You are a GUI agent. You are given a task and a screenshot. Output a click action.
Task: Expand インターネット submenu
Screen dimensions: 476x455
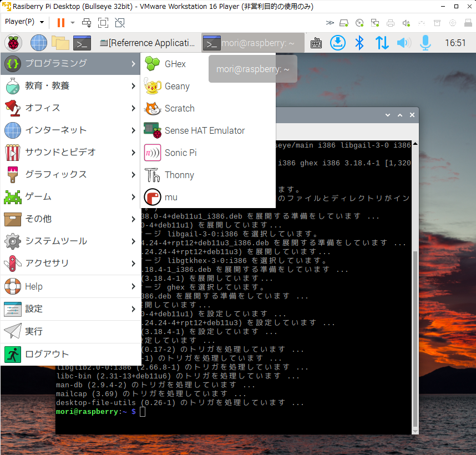[x=70, y=130]
